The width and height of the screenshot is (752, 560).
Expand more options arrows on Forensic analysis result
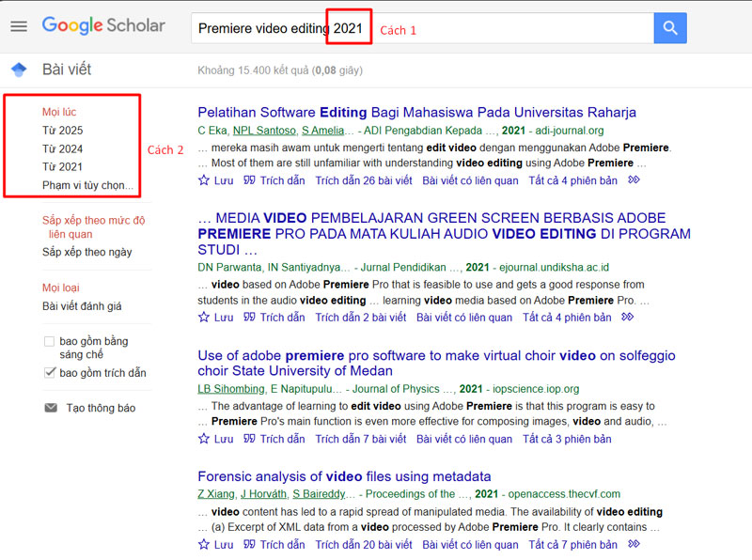634,545
